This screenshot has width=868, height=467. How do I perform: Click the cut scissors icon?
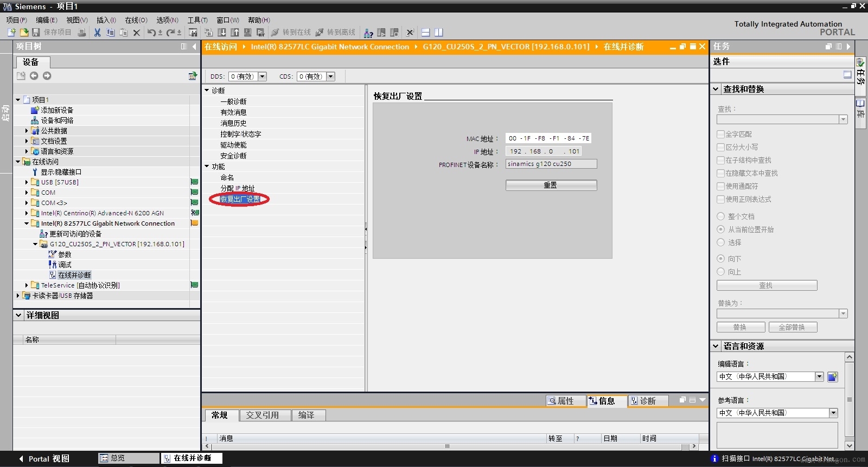click(97, 33)
